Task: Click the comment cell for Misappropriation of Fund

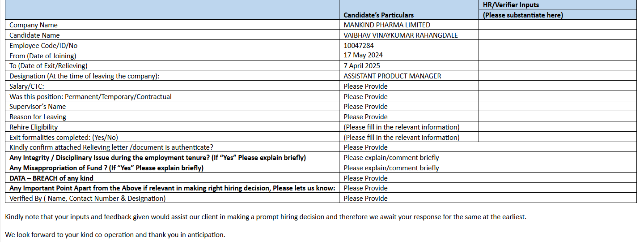Action: [x=391, y=168]
